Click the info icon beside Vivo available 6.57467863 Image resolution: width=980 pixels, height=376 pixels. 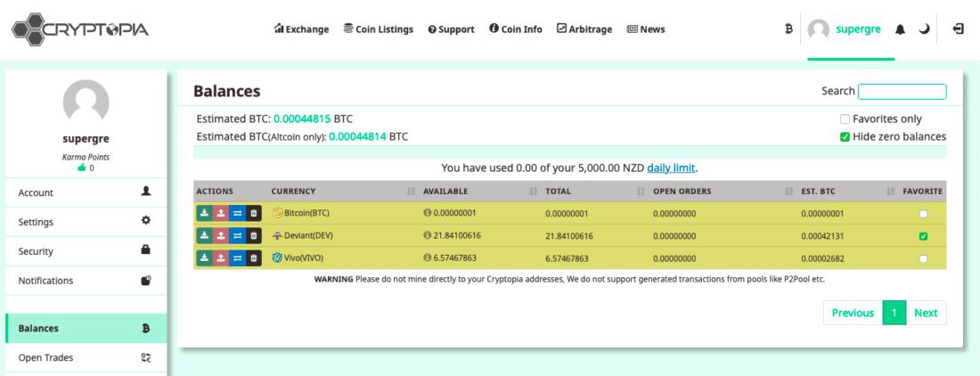(x=428, y=258)
